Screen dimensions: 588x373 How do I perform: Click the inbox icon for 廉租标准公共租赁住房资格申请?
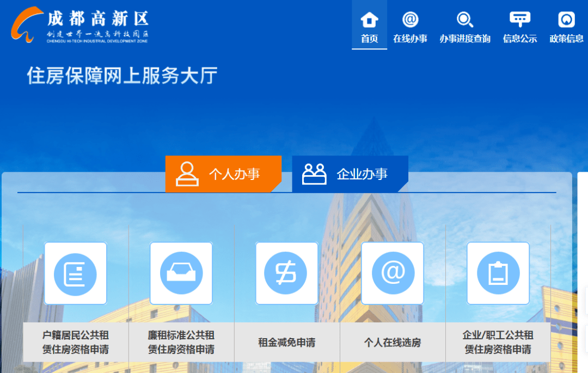[181, 273]
